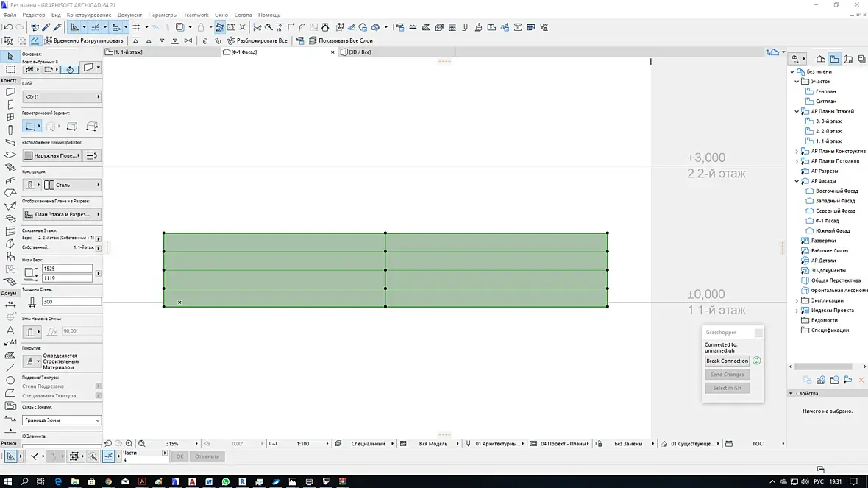This screenshot has width=868, height=488.
Task: Click the wall thickness 300 field
Action: (71, 302)
